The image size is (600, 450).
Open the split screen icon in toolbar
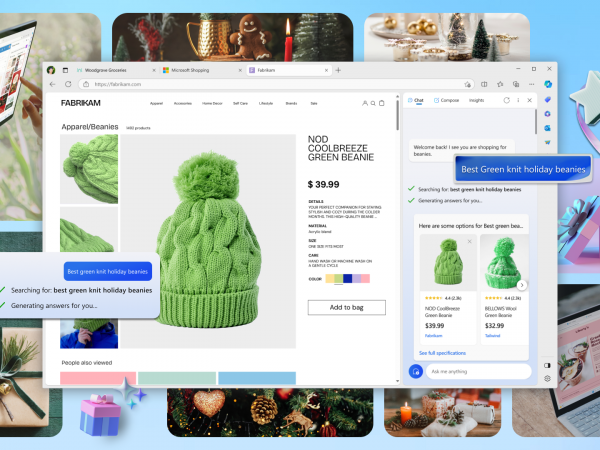coord(484,84)
